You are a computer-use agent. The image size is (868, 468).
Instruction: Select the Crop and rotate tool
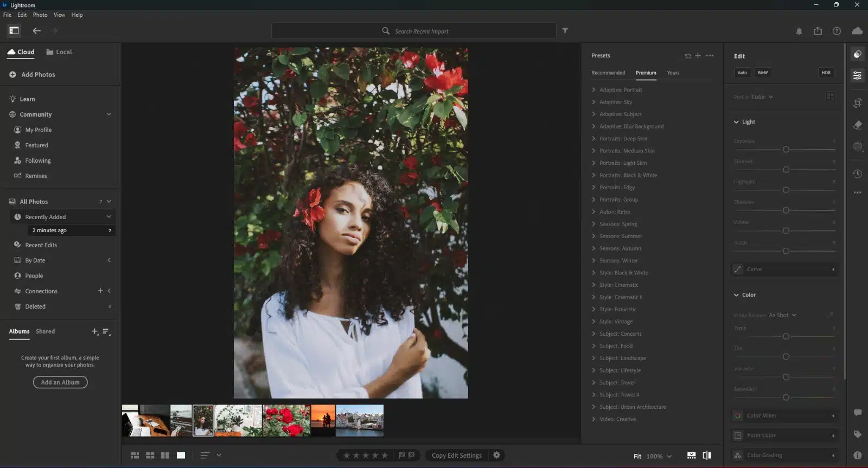pos(857,102)
